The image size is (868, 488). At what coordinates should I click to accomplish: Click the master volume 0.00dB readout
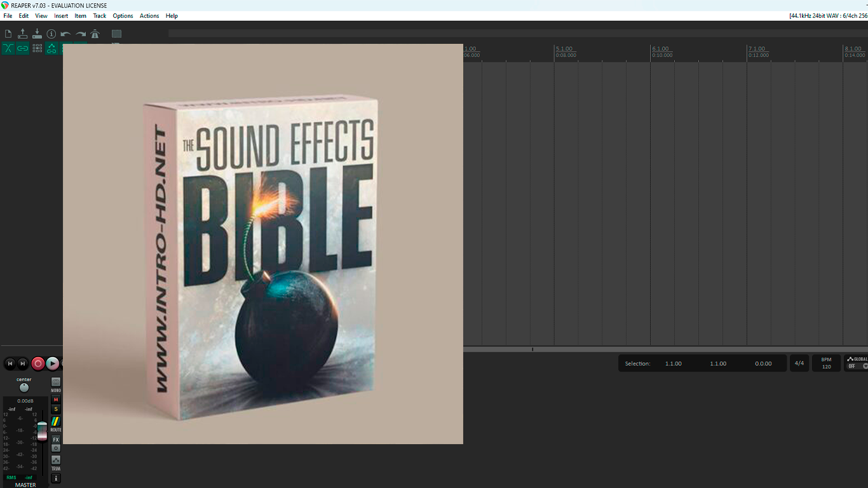click(25, 401)
